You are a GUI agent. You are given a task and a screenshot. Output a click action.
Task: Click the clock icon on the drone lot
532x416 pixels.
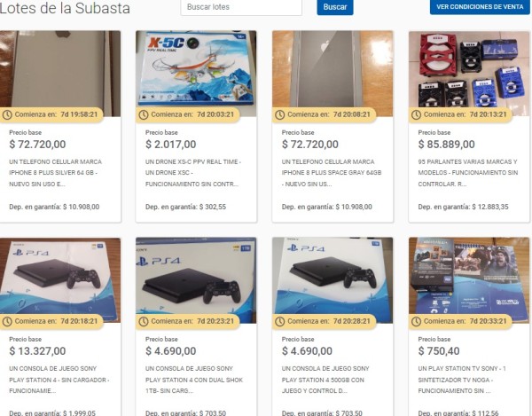(x=144, y=114)
